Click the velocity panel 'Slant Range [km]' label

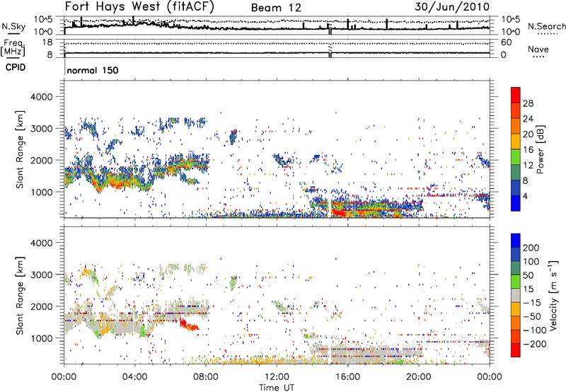(x=20, y=296)
